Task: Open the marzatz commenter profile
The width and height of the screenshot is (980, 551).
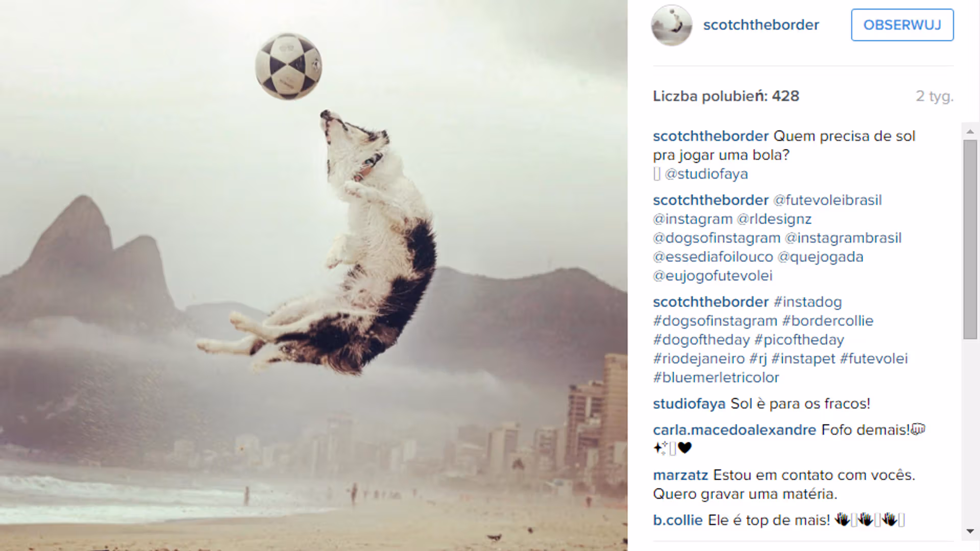Action: tap(680, 475)
